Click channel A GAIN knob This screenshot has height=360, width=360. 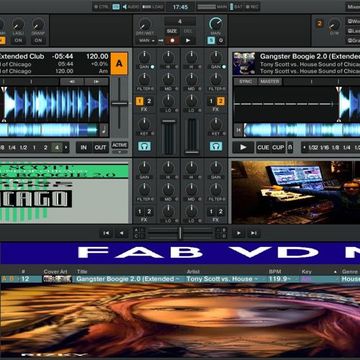pyautogui.click(x=144, y=57)
